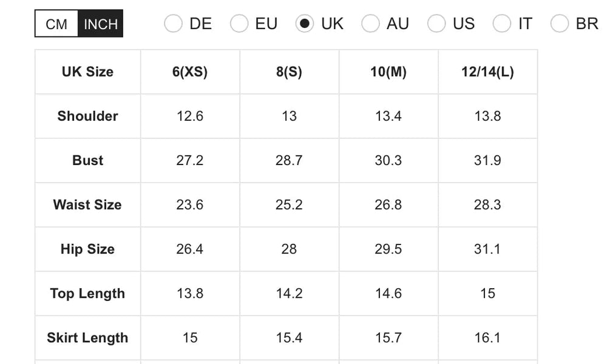Choose the DE size region radio
Viewport: 607px width, 364px height.
[173, 24]
